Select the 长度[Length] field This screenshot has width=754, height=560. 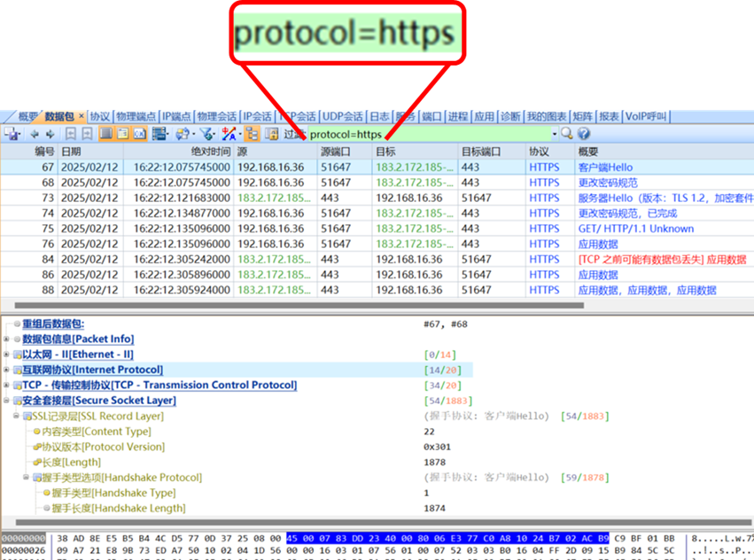point(71,463)
